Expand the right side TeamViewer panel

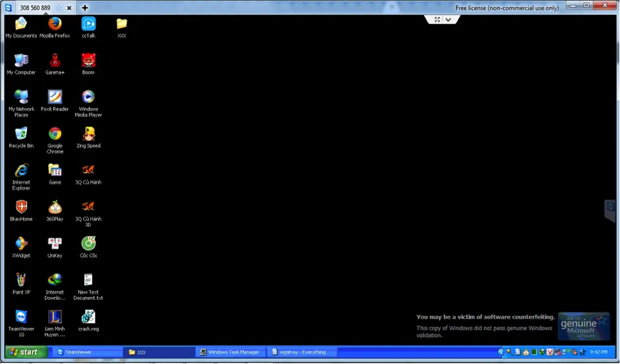pyautogui.click(x=610, y=211)
